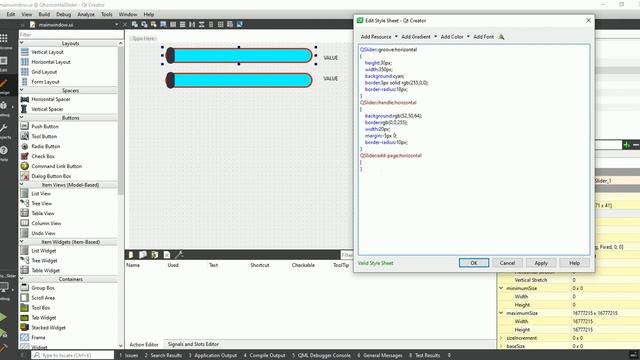The image size is (640, 360).
Task: Collapse the minimumSize property
Action: 501,288
